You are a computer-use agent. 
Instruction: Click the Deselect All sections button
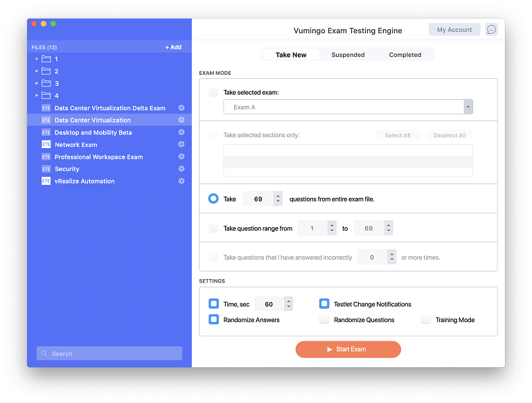(x=449, y=135)
